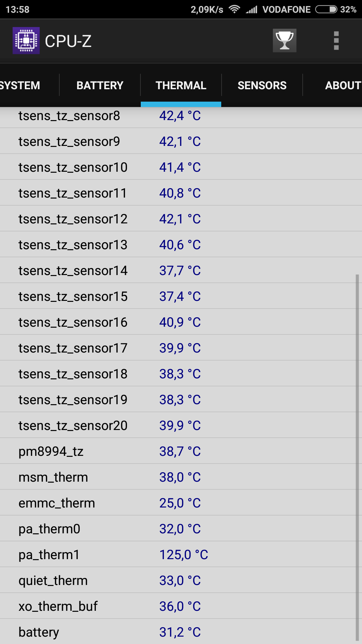This screenshot has height=644, width=362.
Task: Tap the battery status icon
Action: [326, 9]
